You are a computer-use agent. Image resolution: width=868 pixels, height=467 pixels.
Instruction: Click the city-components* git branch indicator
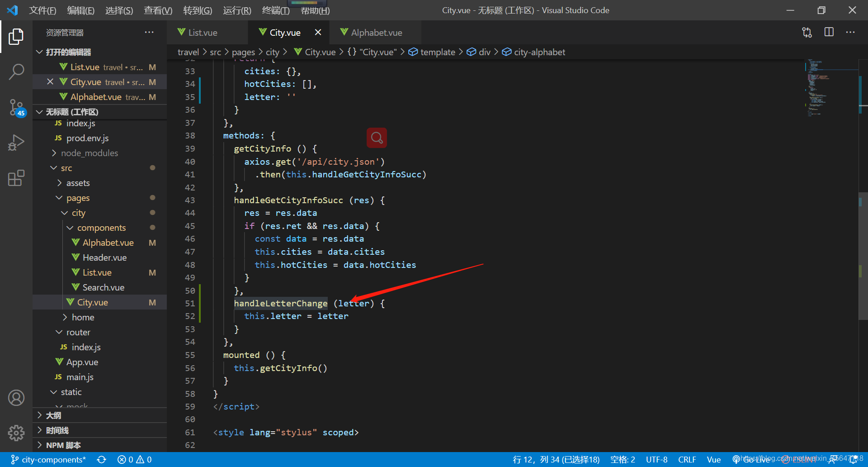[x=48, y=460]
